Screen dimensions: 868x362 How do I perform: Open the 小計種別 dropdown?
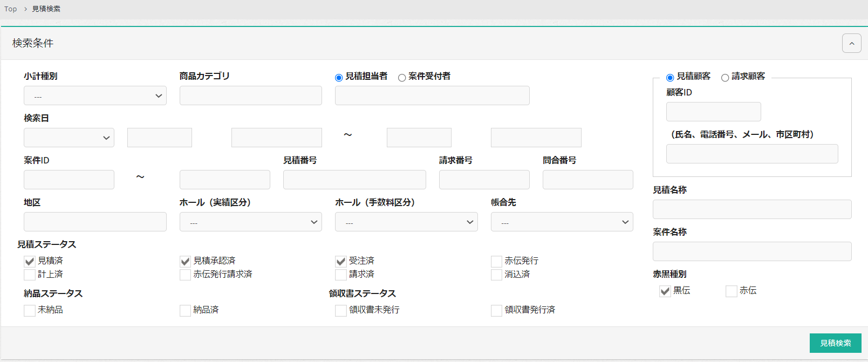pos(95,96)
